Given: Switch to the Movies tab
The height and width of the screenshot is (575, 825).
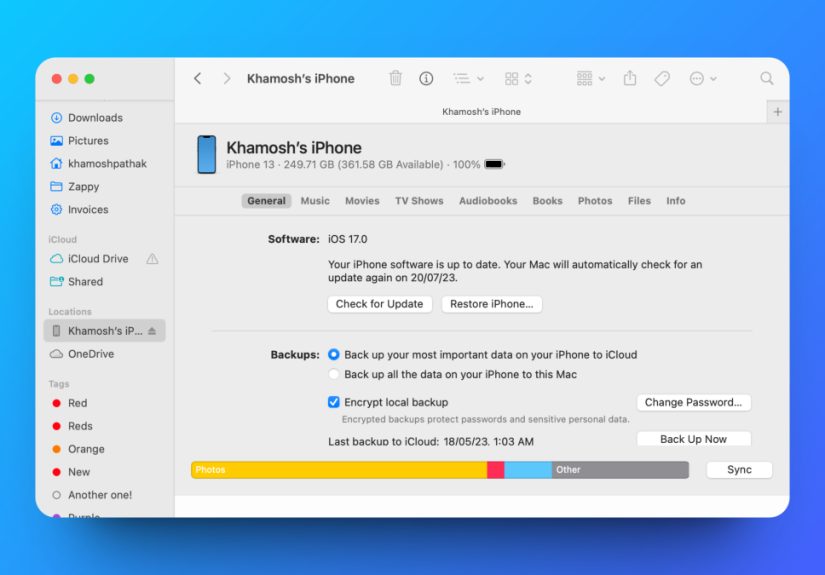Looking at the screenshot, I should [362, 201].
